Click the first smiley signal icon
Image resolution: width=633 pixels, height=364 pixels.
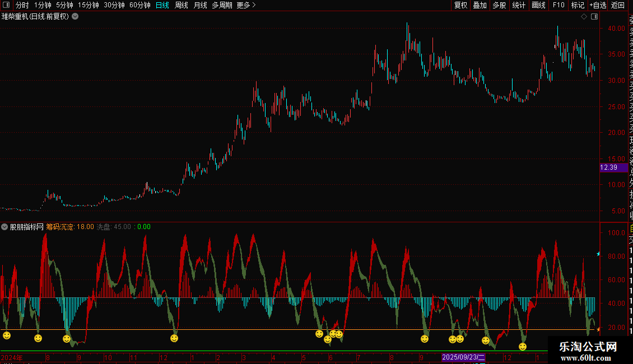tap(7, 335)
